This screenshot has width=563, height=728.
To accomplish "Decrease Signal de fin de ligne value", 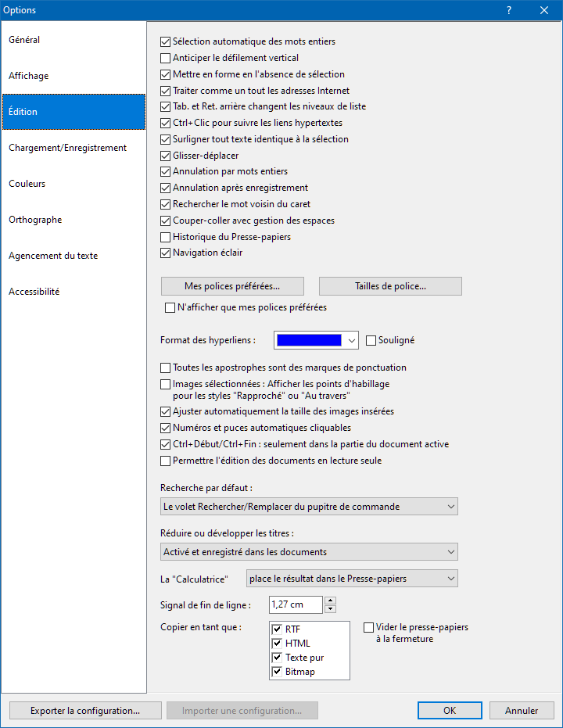I will tap(330, 609).
